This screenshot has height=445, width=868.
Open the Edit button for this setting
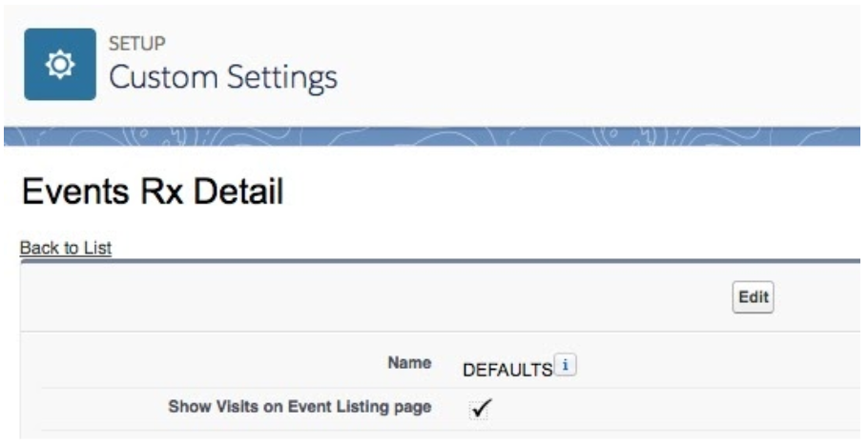[753, 297]
